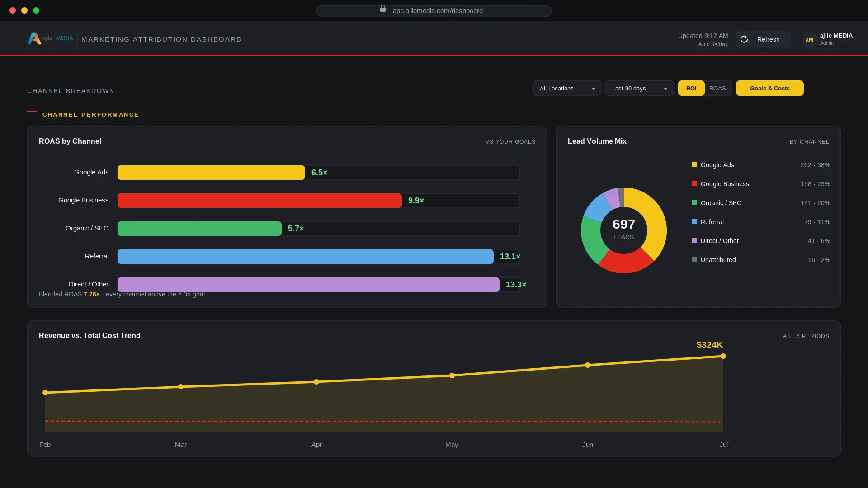The image size is (868, 488).
Task: Click the 158 · 23% Google Business stat
Action: click(x=815, y=184)
